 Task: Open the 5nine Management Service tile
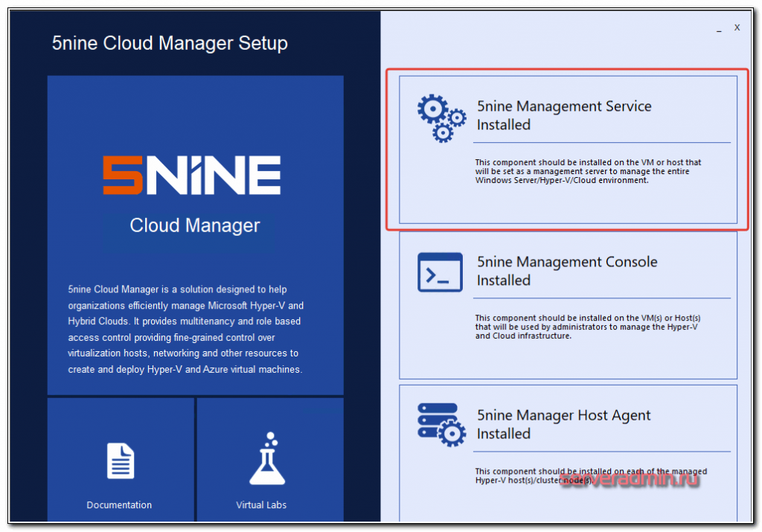pyautogui.click(x=568, y=150)
